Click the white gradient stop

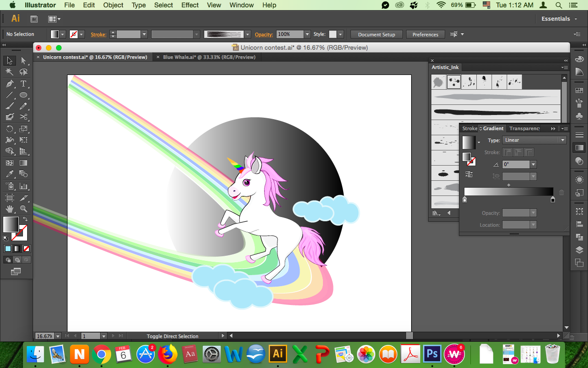(x=464, y=200)
